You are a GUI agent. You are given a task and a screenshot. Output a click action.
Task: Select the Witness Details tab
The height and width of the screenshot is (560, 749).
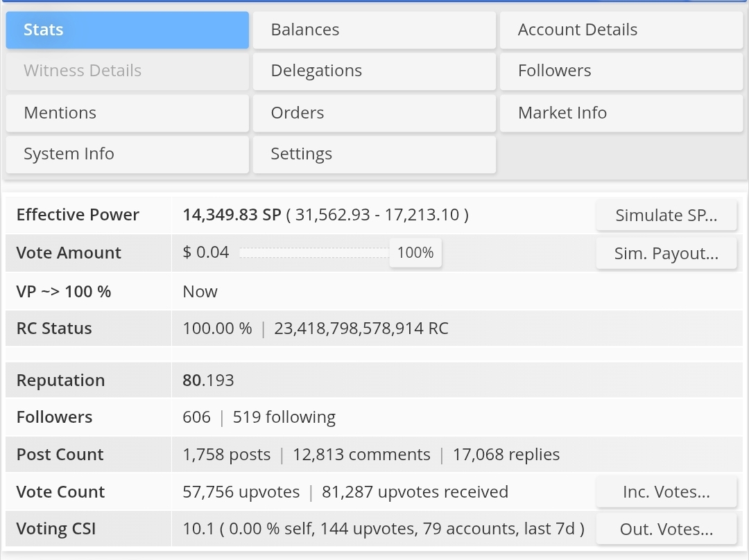point(127,71)
